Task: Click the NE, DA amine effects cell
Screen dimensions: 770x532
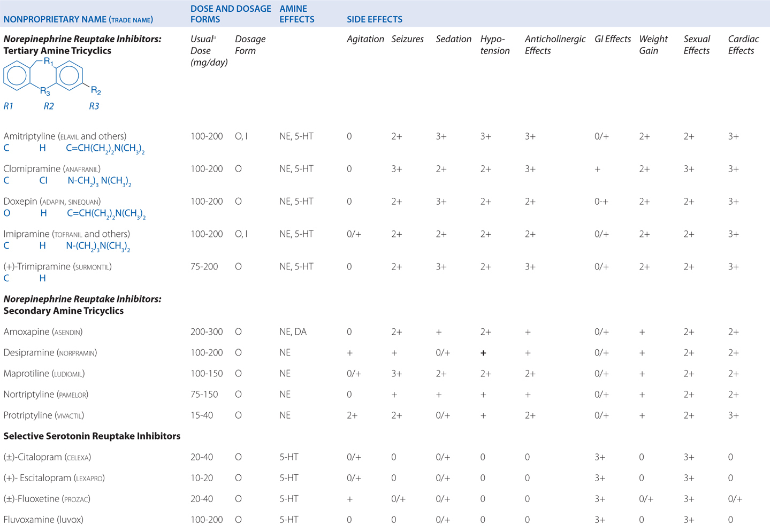Action: 293,332
